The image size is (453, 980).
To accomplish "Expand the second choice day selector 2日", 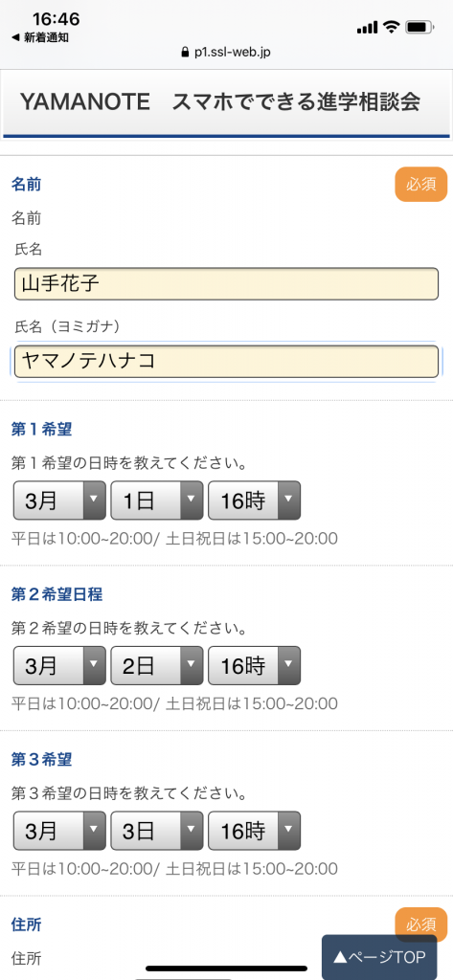I will 157,666.
